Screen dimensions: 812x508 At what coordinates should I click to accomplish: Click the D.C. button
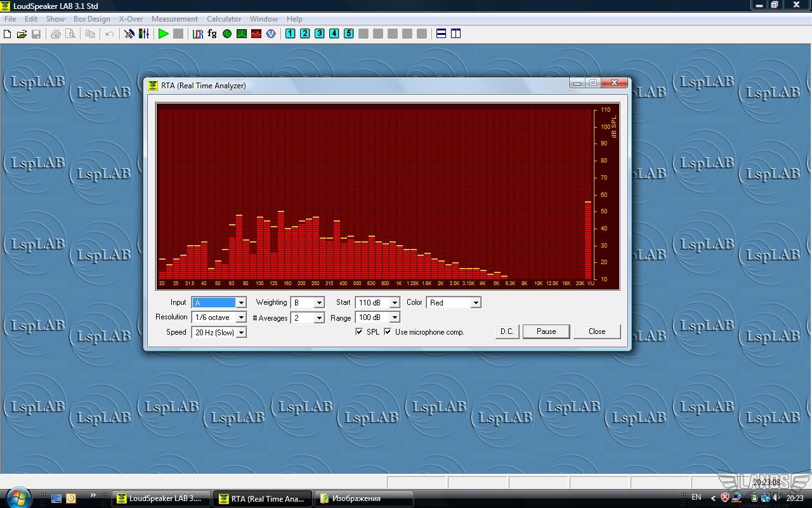click(x=507, y=331)
